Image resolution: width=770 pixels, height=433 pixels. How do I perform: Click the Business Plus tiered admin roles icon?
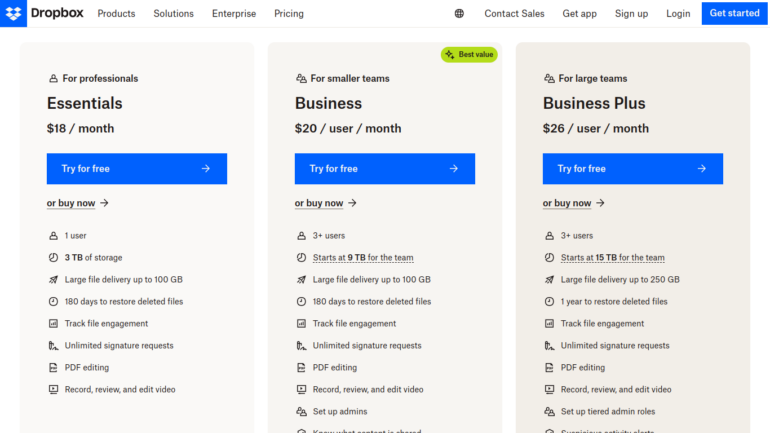coord(549,411)
